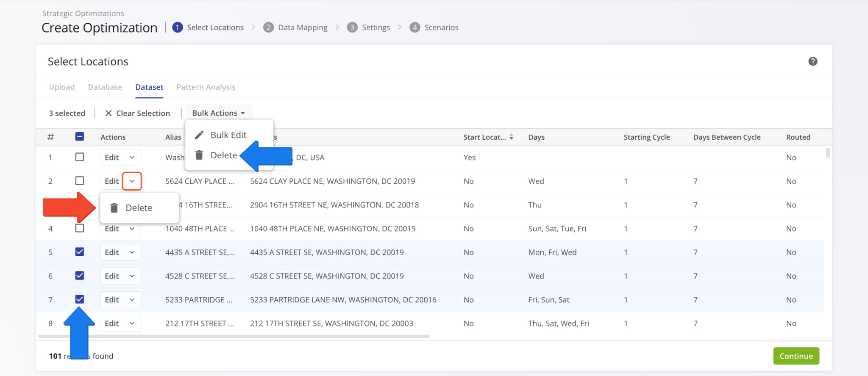Click the vertical scrollbar thumb of the table
The height and width of the screenshot is (376, 868).
click(x=828, y=152)
